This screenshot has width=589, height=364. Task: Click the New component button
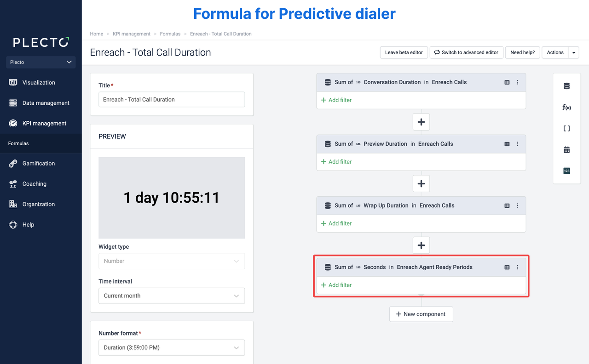(421, 314)
